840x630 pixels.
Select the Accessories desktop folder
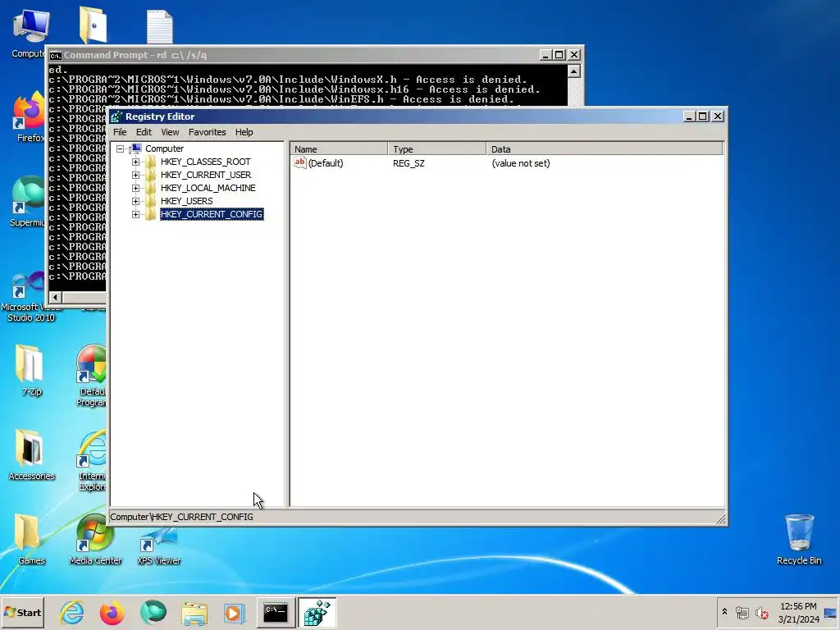(31, 455)
